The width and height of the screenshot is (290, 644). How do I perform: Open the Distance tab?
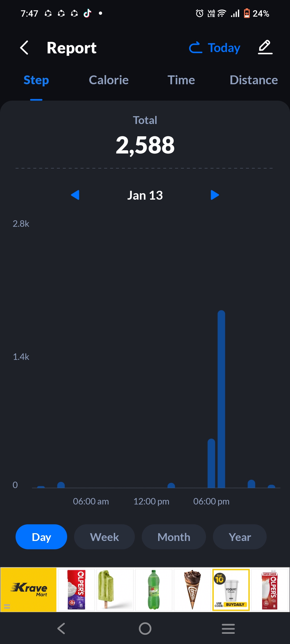click(253, 80)
